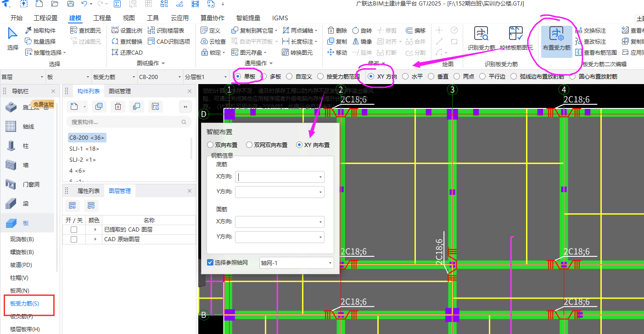Click 批量选择 tool
644x334 pixels.
click(x=40, y=41)
